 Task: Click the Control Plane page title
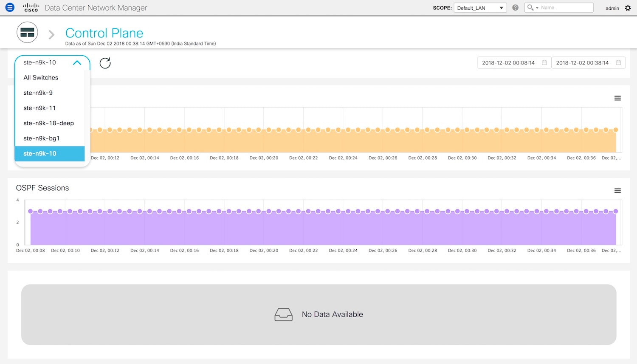pyautogui.click(x=104, y=33)
